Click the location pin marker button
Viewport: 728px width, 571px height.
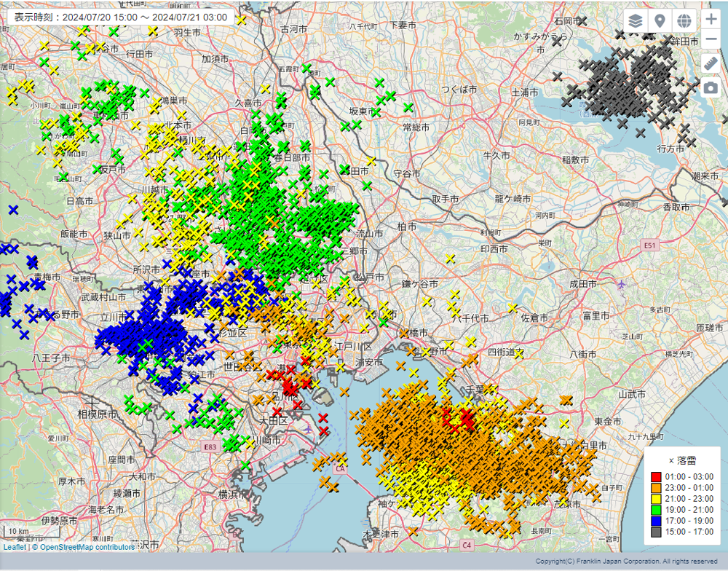[x=660, y=20]
